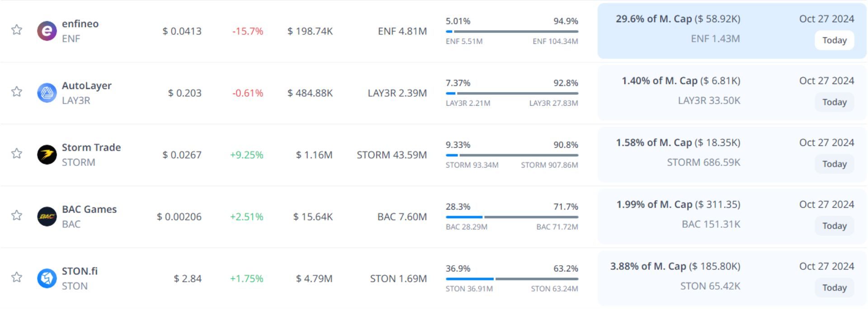Add BAC Games to favorites star

[x=17, y=215]
